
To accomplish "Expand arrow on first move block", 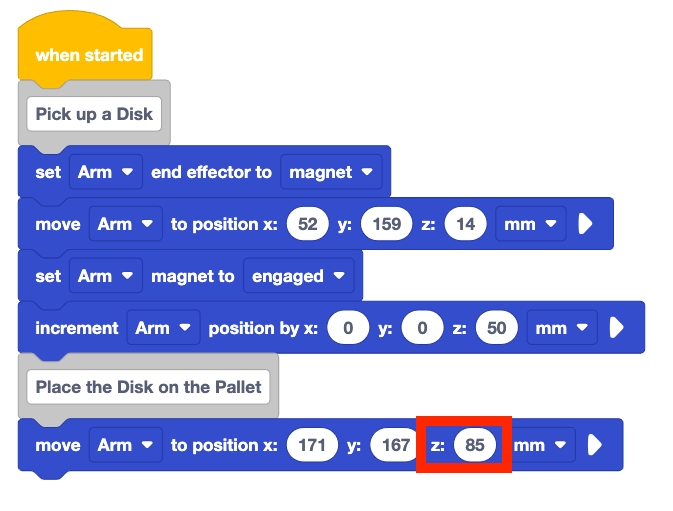I will tap(585, 224).
